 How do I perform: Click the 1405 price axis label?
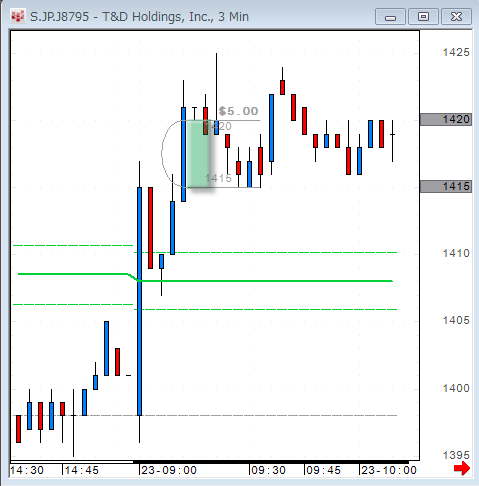[456, 320]
